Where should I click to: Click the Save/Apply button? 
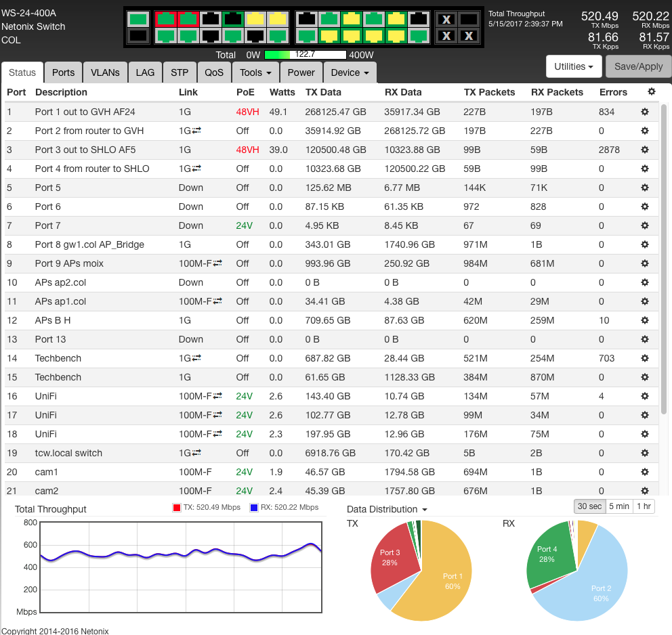(638, 66)
